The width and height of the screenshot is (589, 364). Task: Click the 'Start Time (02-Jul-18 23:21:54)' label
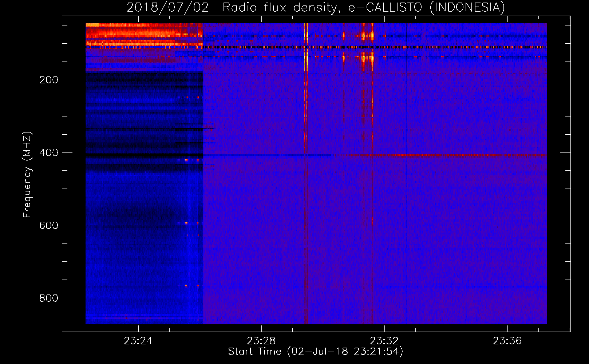click(316, 352)
